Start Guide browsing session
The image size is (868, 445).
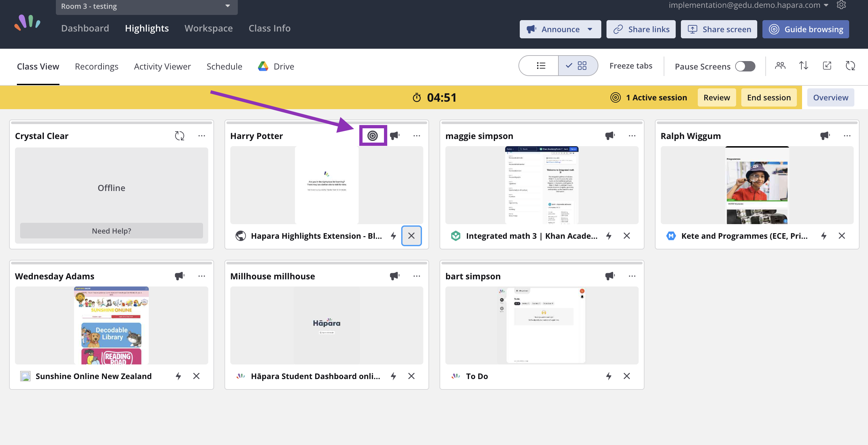coord(805,29)
